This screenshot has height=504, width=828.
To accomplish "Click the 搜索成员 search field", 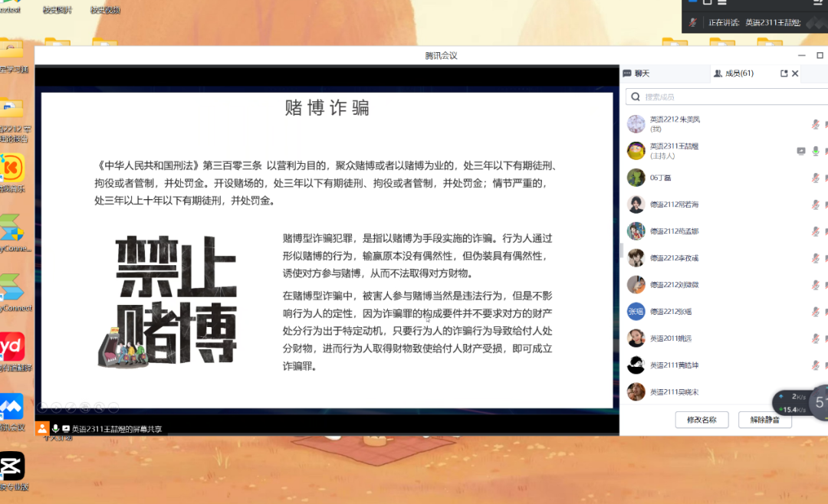I will point(724,97).
